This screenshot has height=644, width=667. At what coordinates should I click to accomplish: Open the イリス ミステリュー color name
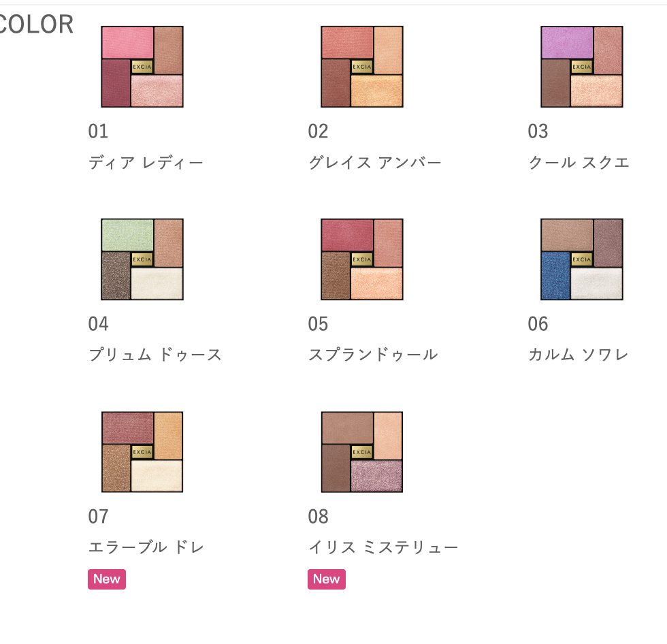pos(383,548)
